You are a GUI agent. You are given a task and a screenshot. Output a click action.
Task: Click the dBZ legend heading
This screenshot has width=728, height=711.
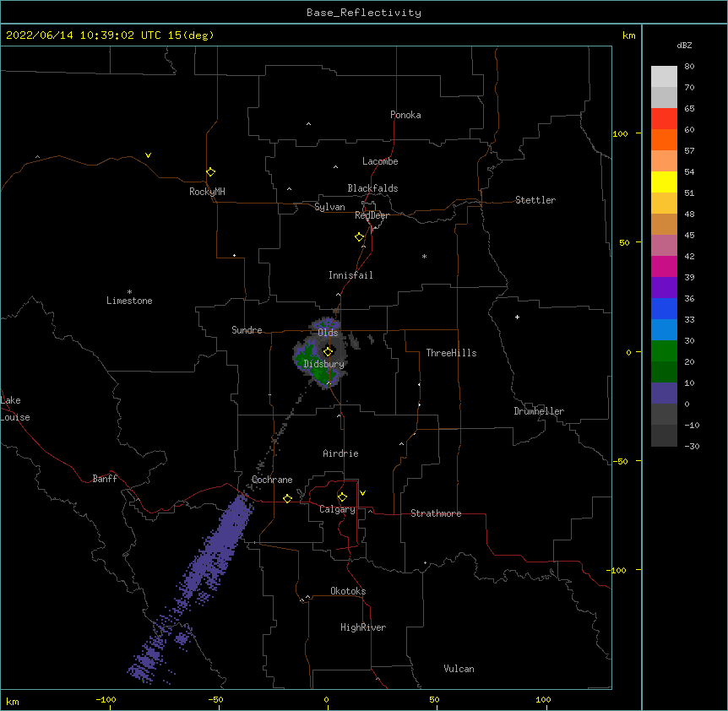tap(684, 45)
